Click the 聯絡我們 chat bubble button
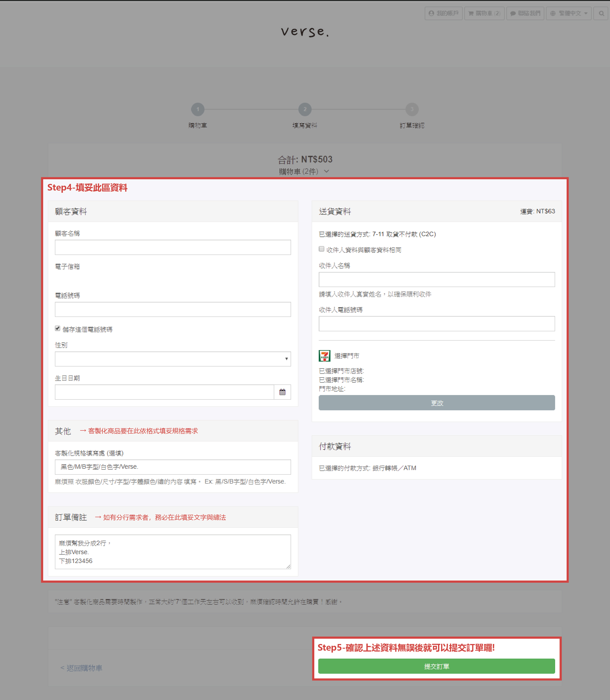 tap(525, 13)
